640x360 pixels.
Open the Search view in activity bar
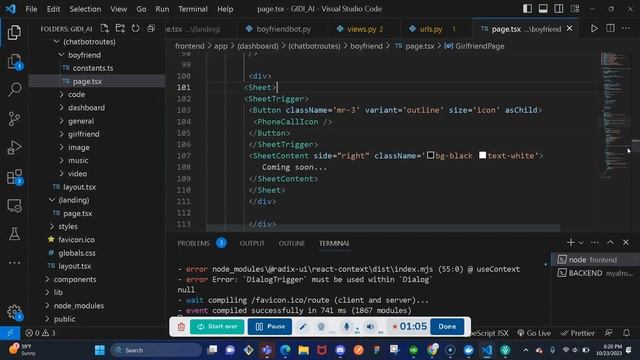(x=14, y=89)
